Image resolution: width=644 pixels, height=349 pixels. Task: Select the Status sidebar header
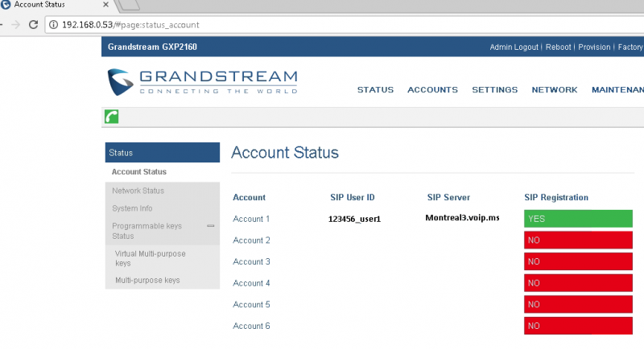coord(163,153)
